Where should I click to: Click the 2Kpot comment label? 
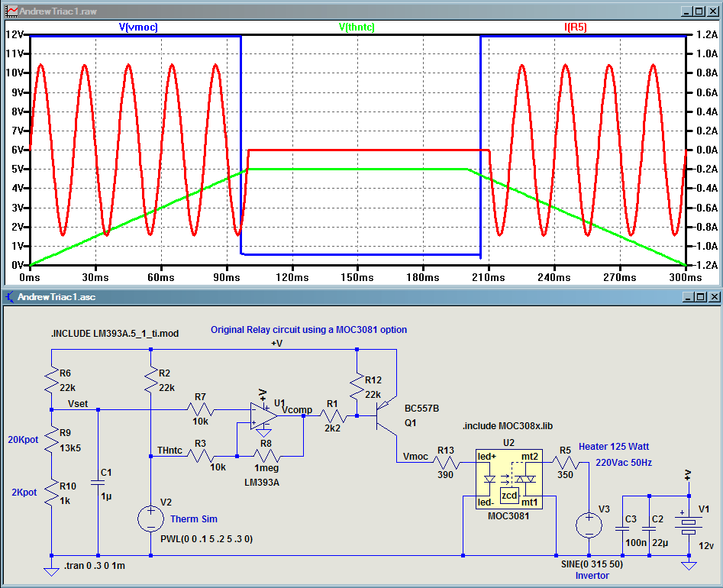(24, 492)
